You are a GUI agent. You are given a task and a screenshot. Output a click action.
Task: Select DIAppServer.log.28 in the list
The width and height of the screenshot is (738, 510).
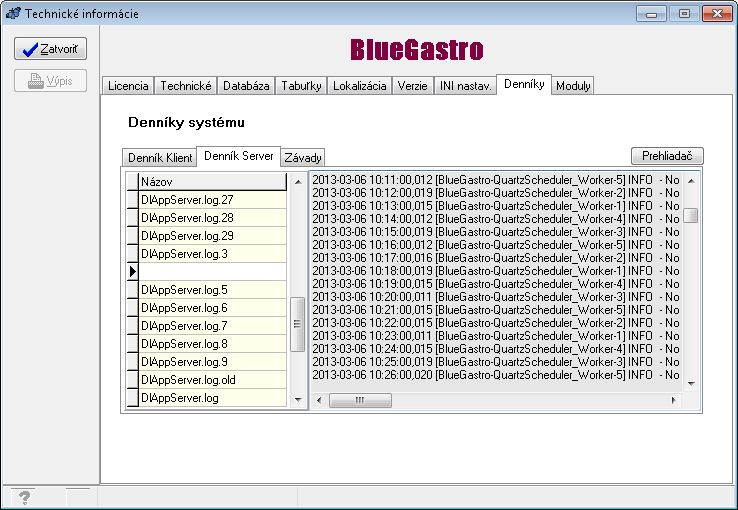(x=212, y=218)
